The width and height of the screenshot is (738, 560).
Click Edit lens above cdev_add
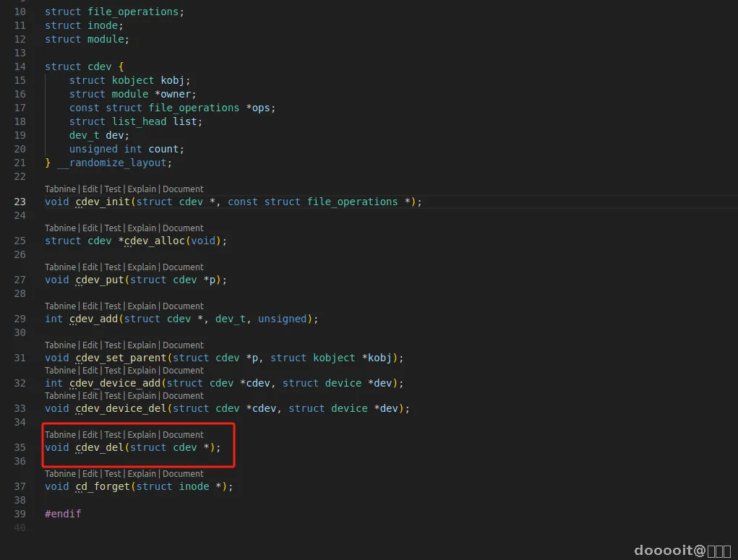[90, 306]
